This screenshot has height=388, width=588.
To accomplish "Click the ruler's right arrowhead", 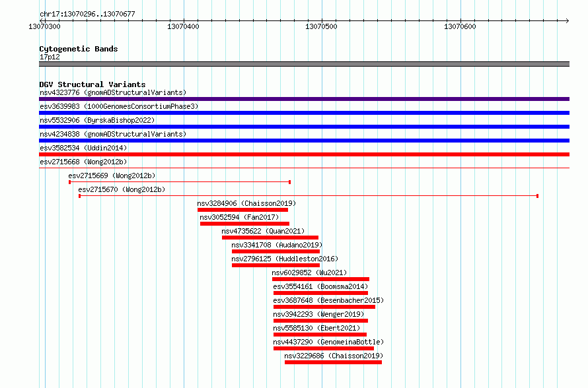I will (568, 20).
